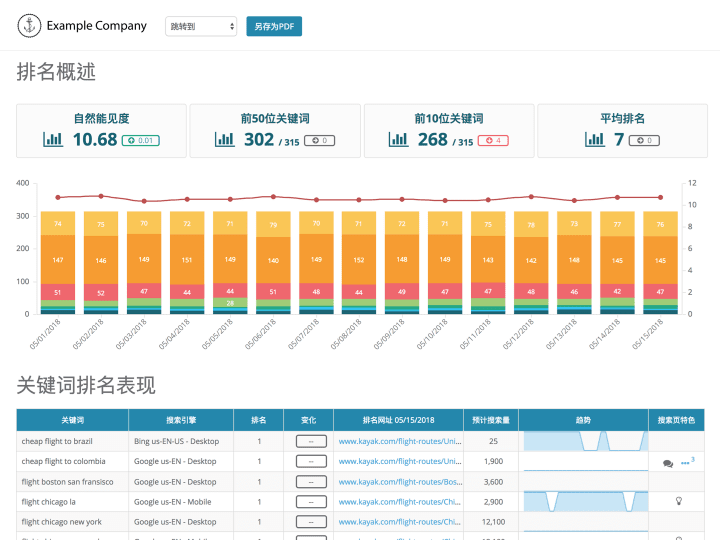Image resolution: width=720 pixels, height=540 pixels.
Task: Sort table by 关键词 column header
Action: 73,420
